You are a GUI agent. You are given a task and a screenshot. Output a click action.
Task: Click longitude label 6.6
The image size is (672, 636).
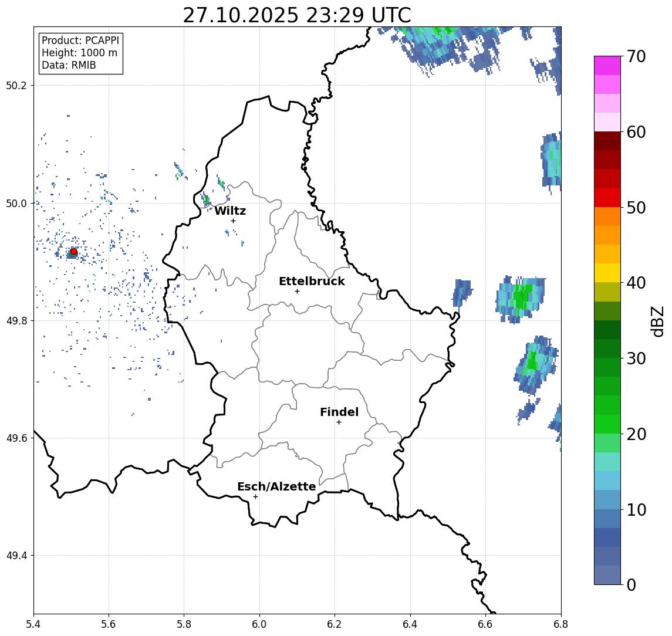coord(485,624)
